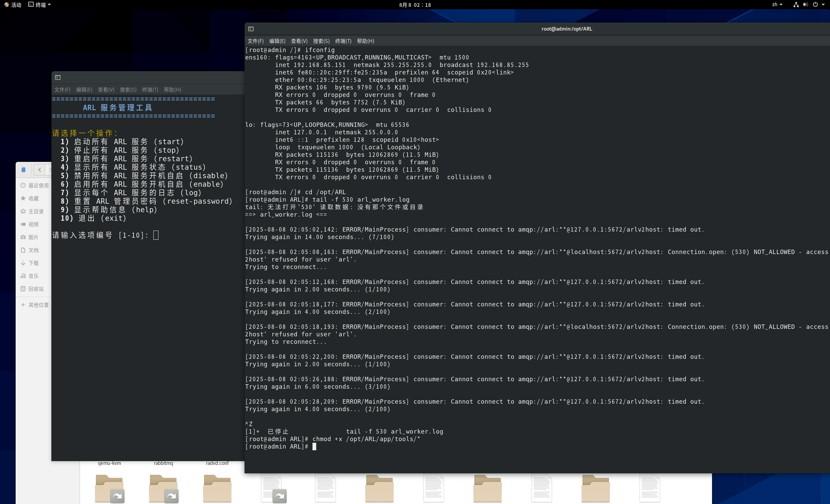Select Trash (回收站) in the Files sidebar
The height and width of the screenshot is (504, 830).
pos(36,289)
